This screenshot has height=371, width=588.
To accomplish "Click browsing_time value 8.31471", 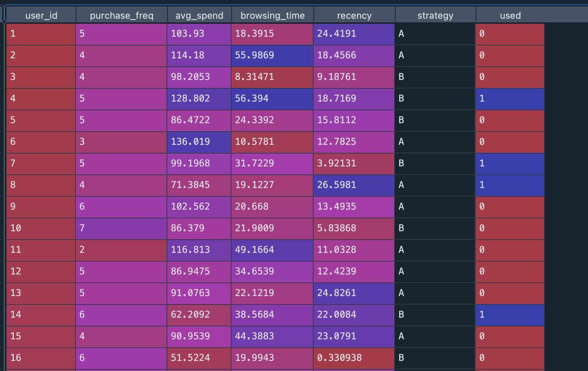I will click(272, 77).
